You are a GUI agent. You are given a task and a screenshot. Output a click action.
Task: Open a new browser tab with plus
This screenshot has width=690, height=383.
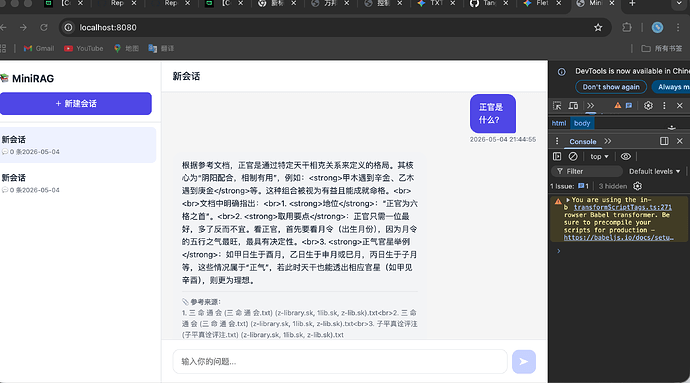632,4
